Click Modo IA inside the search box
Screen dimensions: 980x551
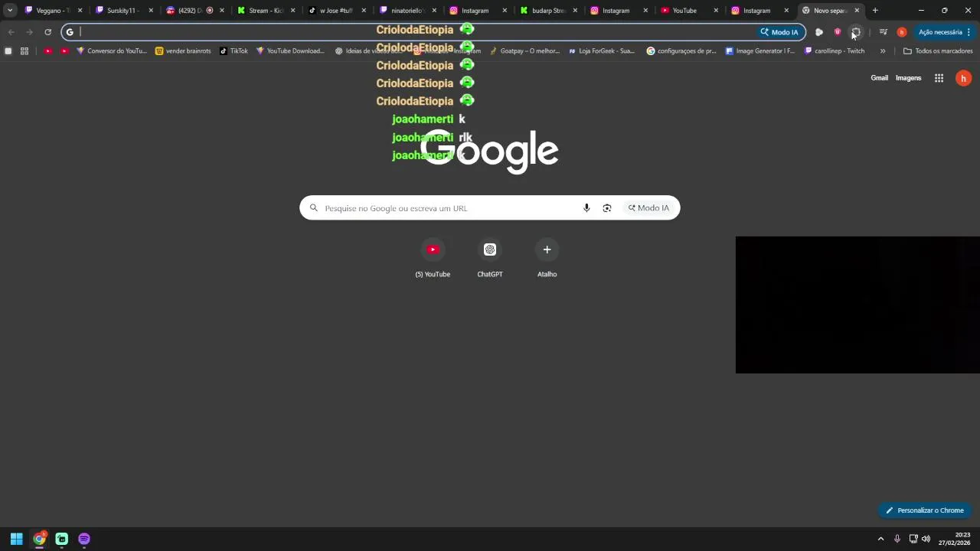coord(648,208)
